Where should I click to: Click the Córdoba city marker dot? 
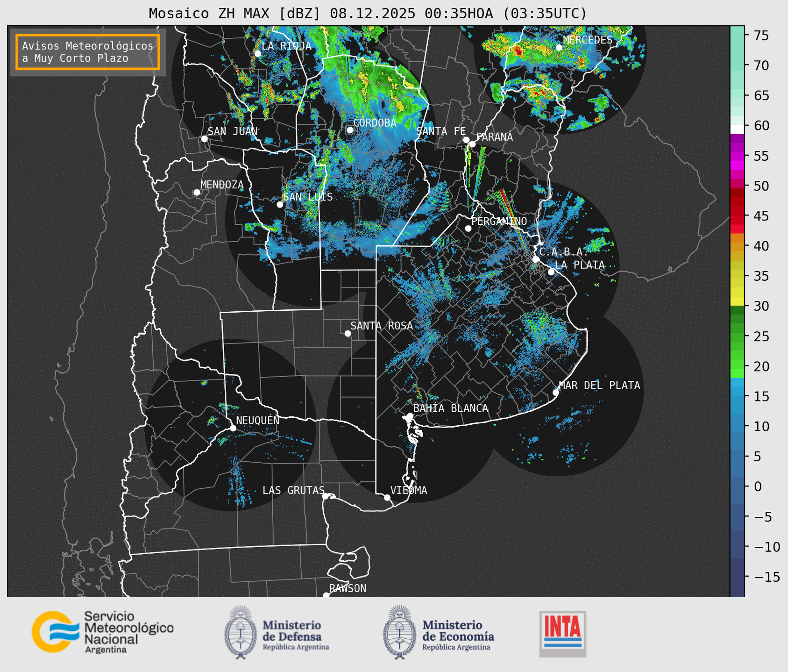tap(350, 130)
